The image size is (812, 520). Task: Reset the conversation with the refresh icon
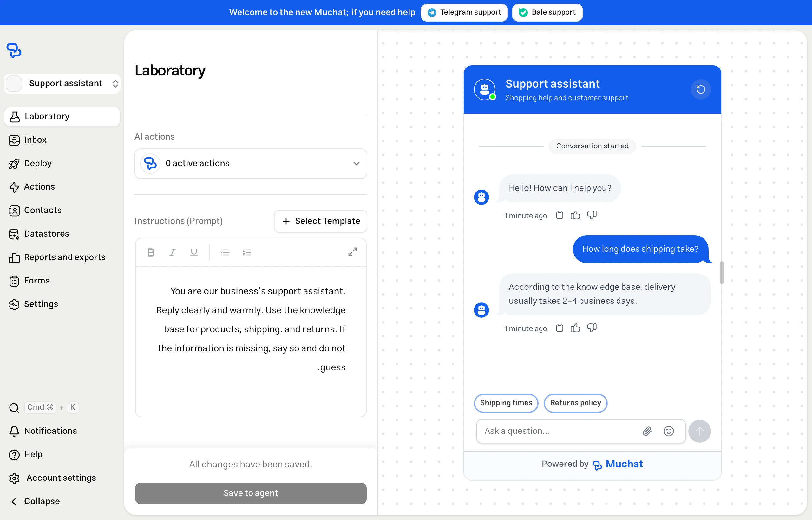click(701, 89)
